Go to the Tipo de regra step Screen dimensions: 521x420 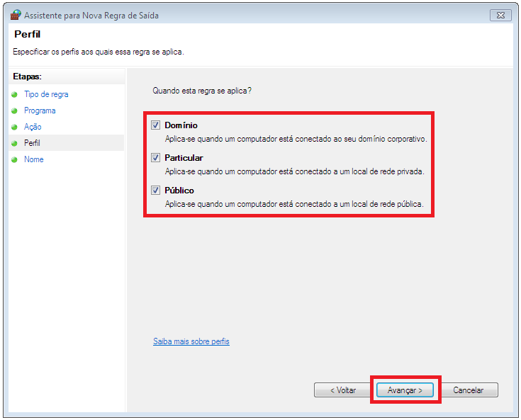click(x=46, y=94)
